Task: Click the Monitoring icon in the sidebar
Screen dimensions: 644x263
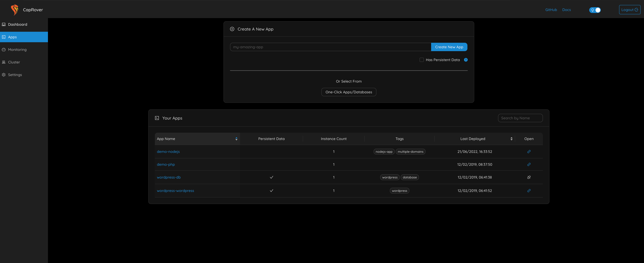Action: click(4, 50)
